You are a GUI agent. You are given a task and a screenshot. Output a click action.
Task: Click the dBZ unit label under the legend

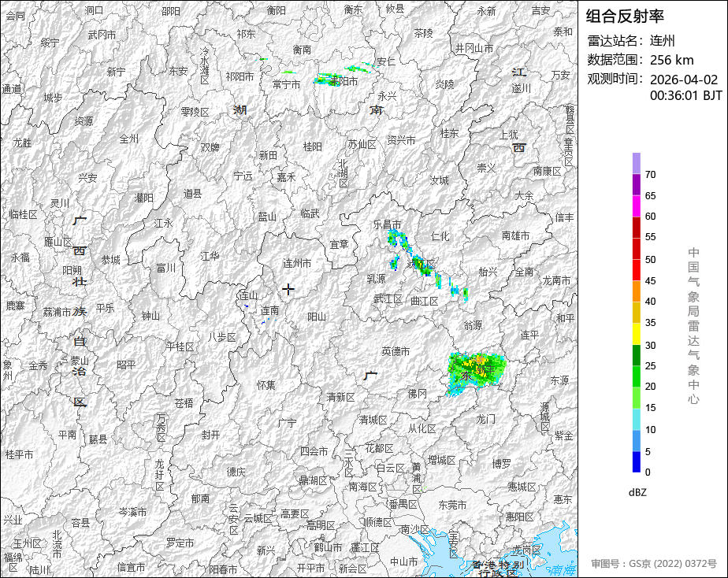(x=637, y=492)
